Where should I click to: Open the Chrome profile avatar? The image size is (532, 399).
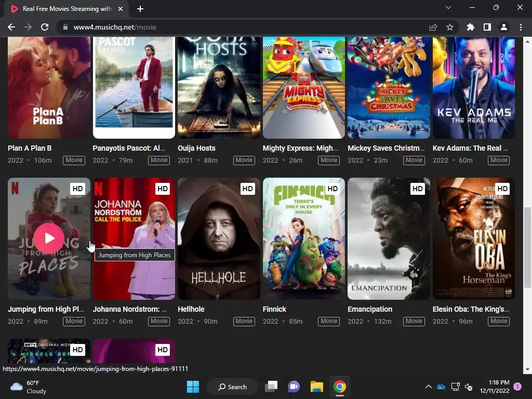pyautogui.click(x=504, y=27)
